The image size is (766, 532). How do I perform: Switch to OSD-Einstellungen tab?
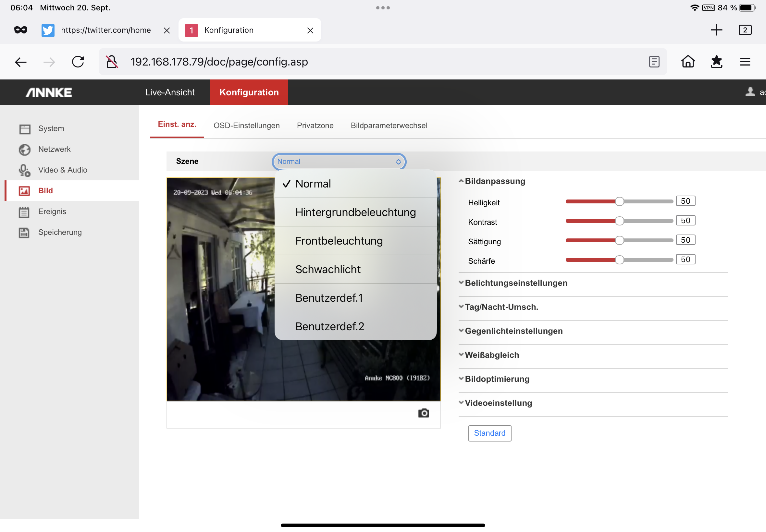(246, 126)
